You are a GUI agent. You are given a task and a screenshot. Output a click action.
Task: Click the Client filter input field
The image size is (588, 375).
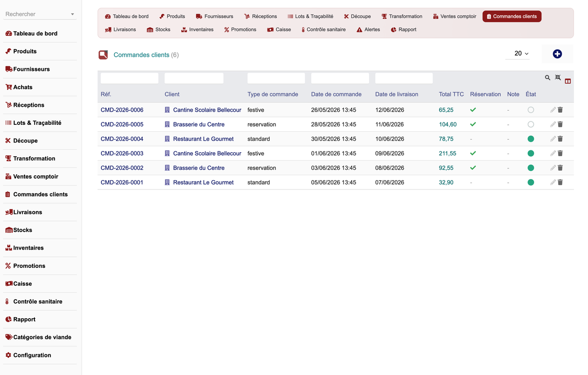194,78
